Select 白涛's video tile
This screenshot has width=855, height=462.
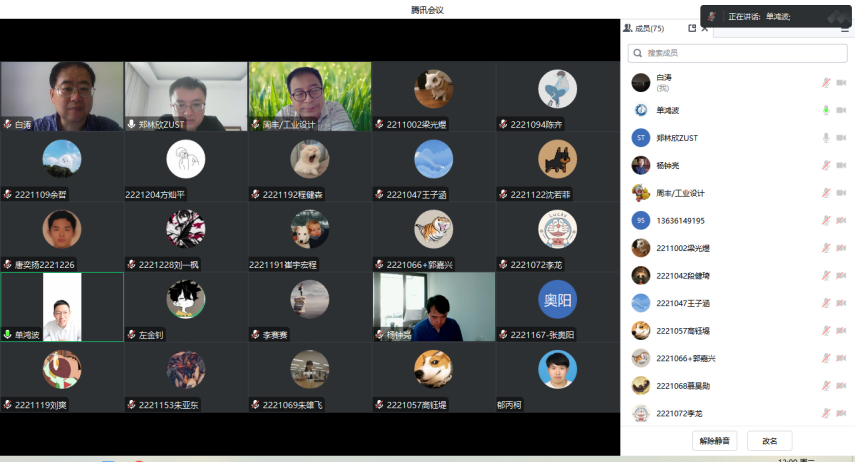(62, 96)
